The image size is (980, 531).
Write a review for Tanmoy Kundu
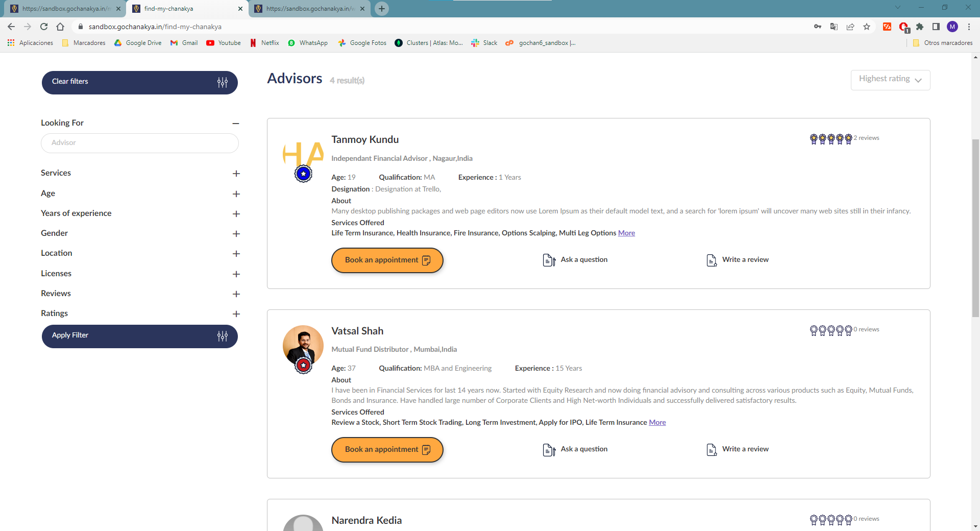pos(738,260)
